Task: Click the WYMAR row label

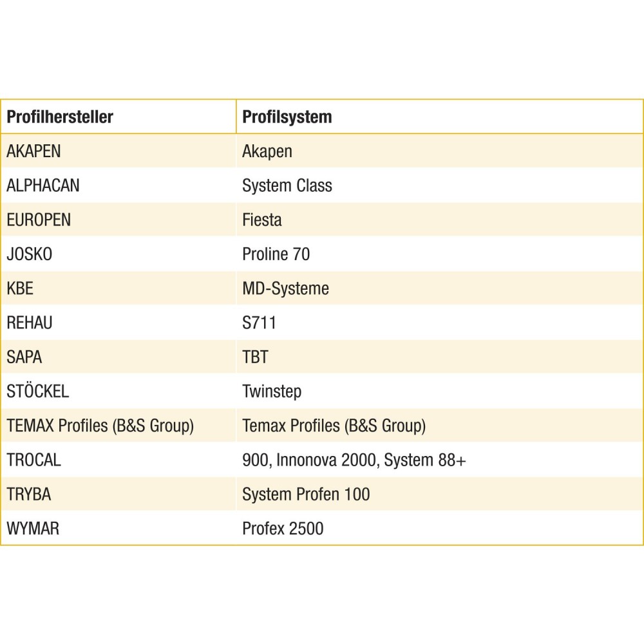Action: (x=33, y=529)
